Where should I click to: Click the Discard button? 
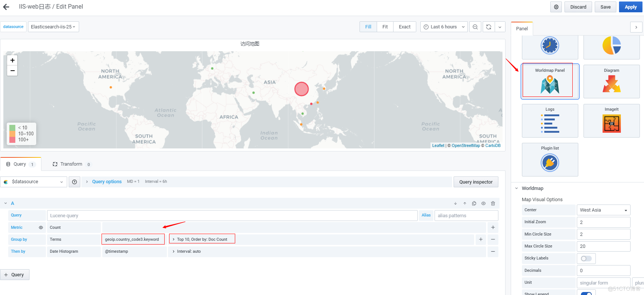(578, 7)
